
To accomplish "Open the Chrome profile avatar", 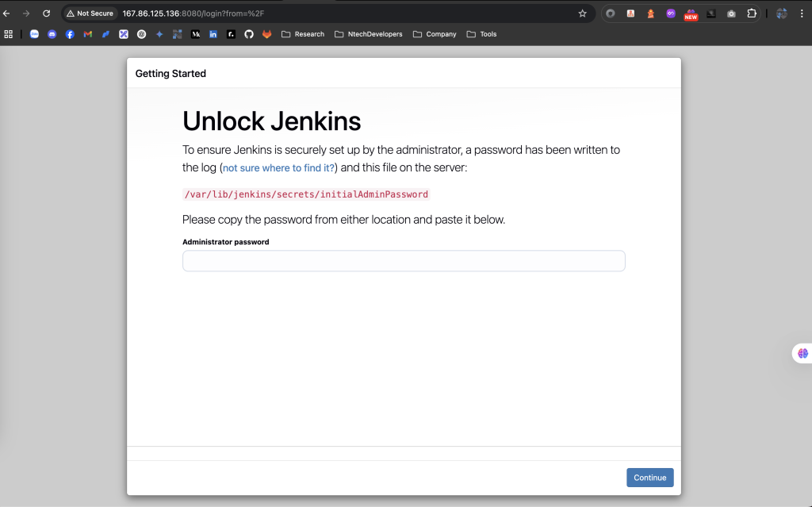I will [x=781, y=13].
